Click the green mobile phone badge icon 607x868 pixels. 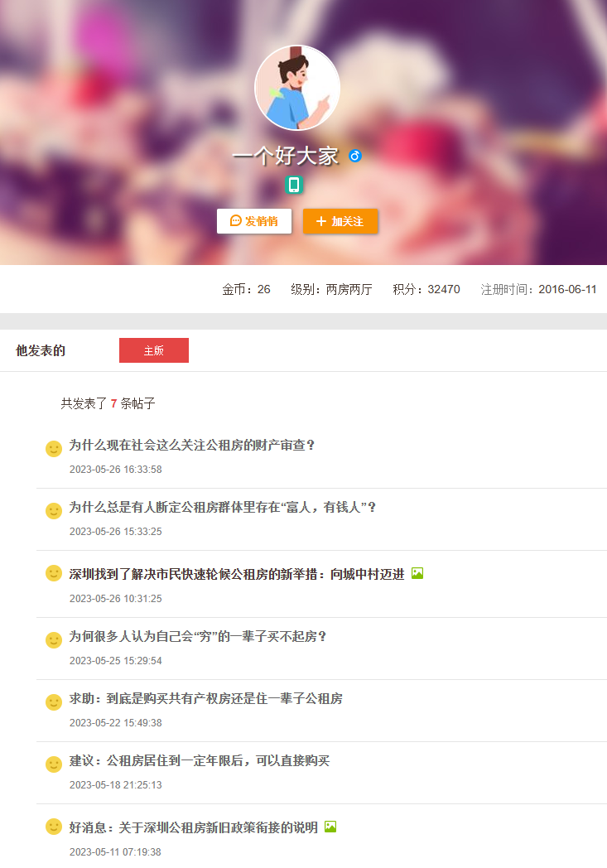[x=293, y=185]
